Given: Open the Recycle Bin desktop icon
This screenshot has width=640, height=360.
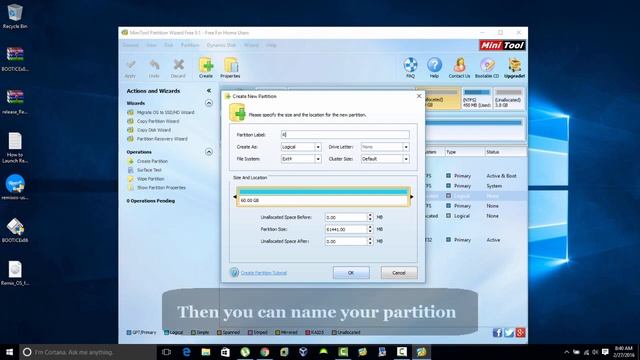Looking at the screenshot, I should point(15,16).
